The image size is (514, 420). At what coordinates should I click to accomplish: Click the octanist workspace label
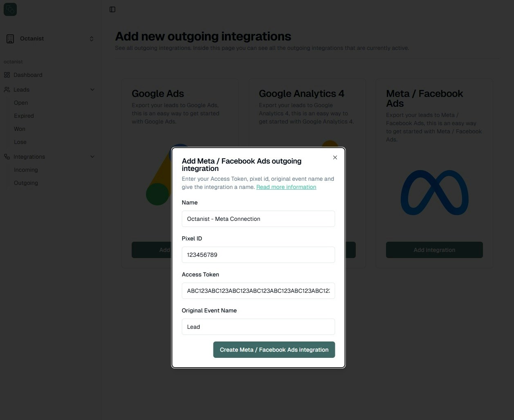[13, 62]
